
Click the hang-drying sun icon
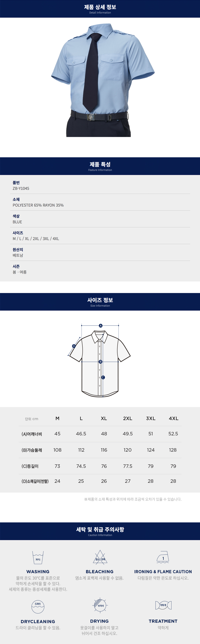(x=100, y=605)
